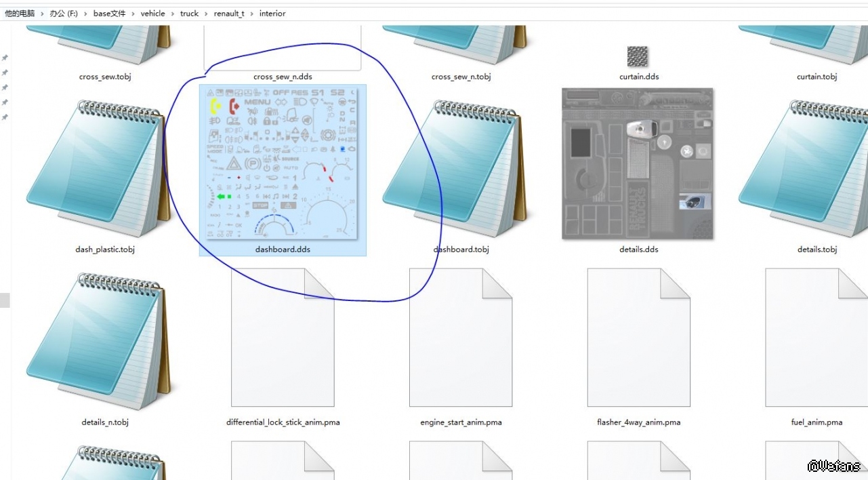Viewport: 868px width, 480px height.
Task: Click the dashboard.tobj file name
Action: 461,249
